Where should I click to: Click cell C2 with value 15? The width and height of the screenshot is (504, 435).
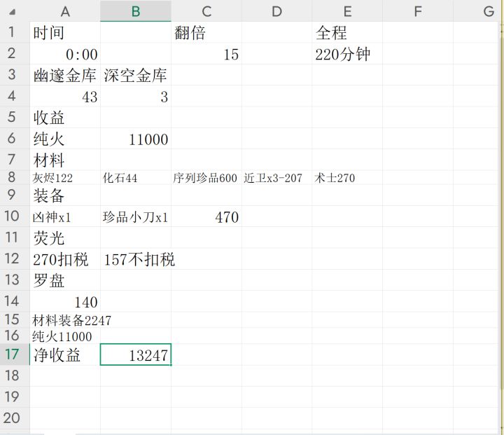click(x=206, y=54)
